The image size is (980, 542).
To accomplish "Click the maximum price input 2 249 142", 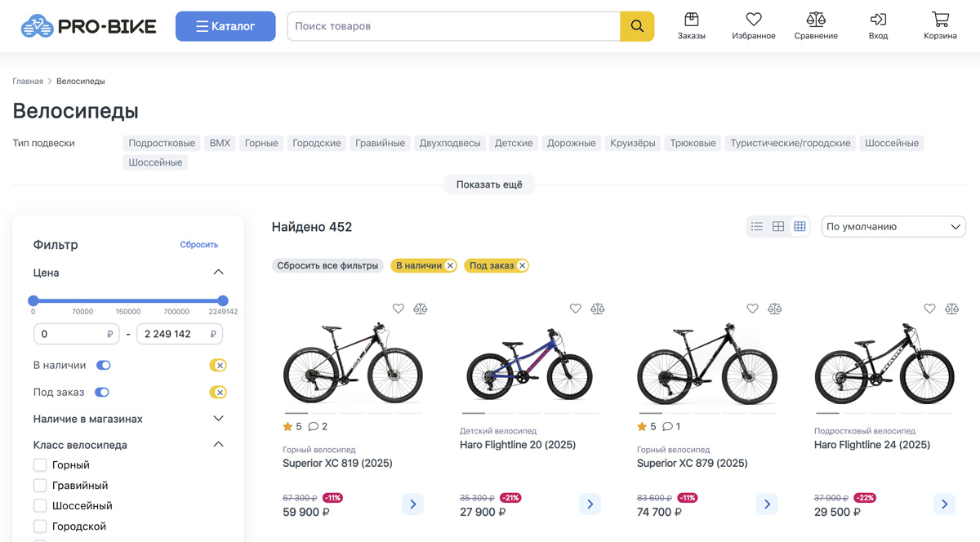I will tap(180, 334).
